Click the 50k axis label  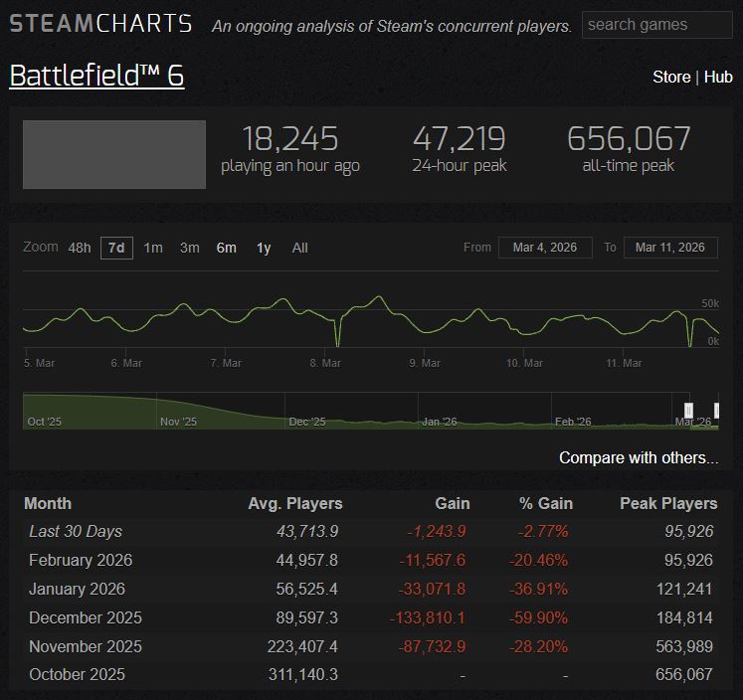pos(710,303)
